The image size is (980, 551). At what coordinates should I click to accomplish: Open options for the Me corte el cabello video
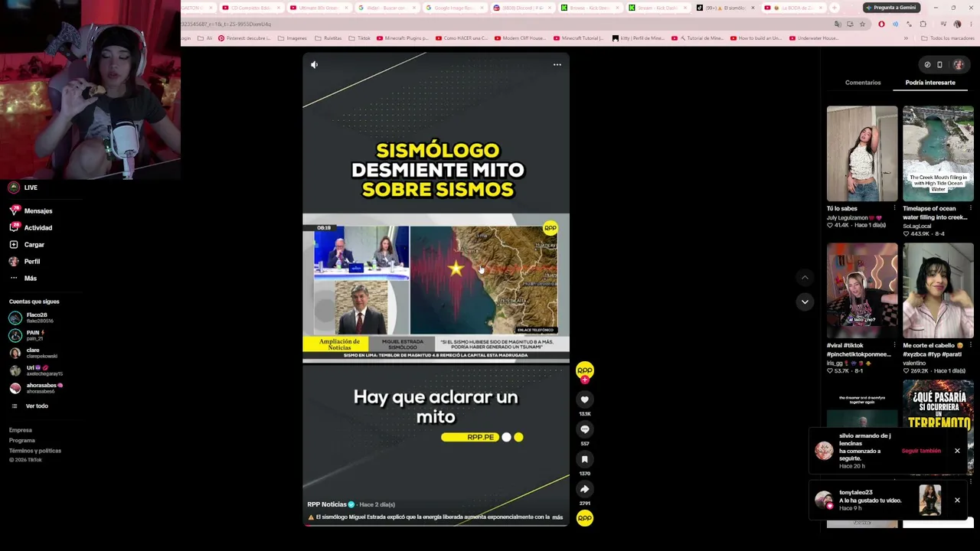(971, 345)
